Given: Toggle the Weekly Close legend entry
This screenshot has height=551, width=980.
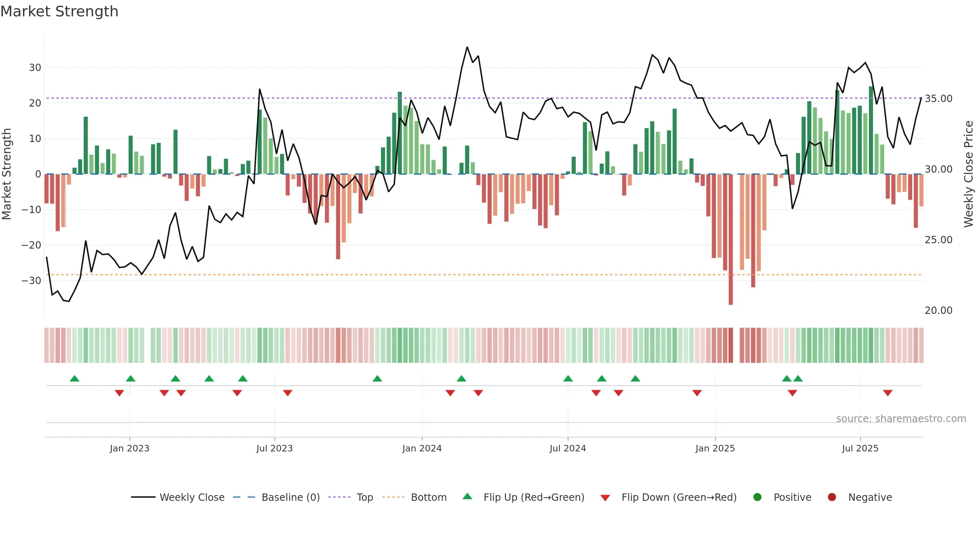Looking at the screenshot, I should point(178,497).
